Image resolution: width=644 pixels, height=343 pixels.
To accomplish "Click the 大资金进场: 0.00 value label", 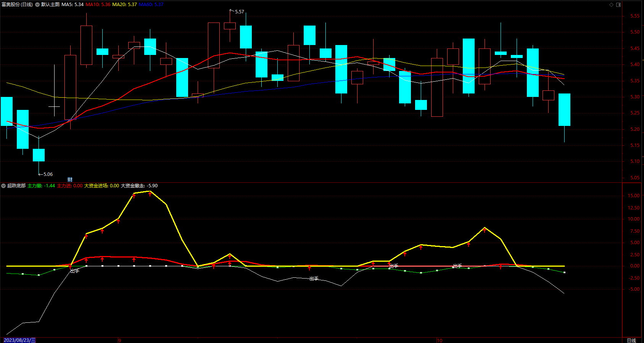I will [x=102, y=186].
